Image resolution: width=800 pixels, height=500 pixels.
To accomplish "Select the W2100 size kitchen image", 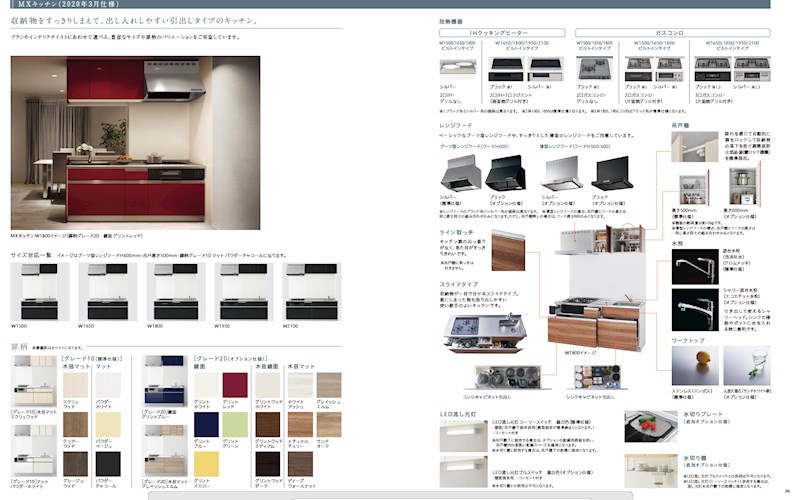I will pyautogui.click(x=312, y=292).
